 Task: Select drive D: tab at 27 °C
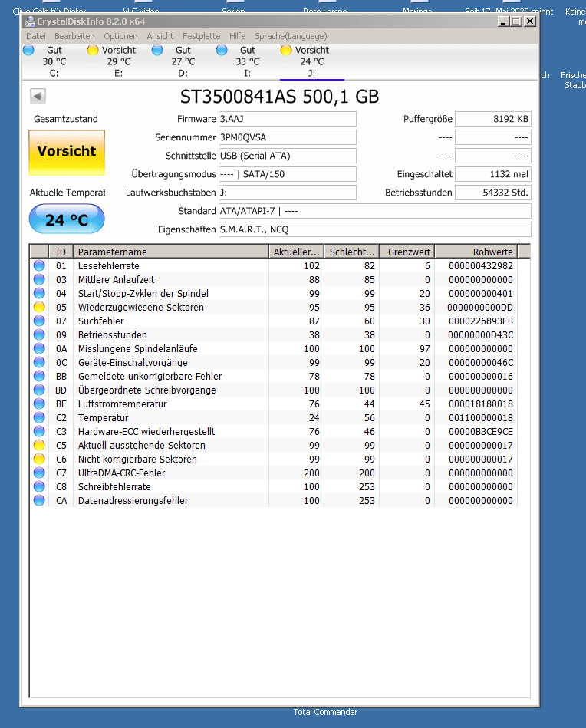pyautogui.click(x=183, y=61)
